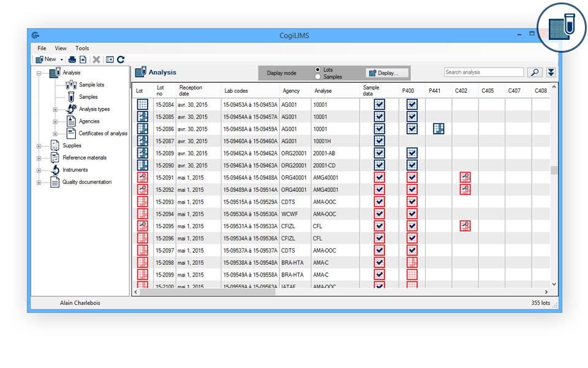Select the Samples radio button
The image size is (588, 368).
(x=318, y=76)
